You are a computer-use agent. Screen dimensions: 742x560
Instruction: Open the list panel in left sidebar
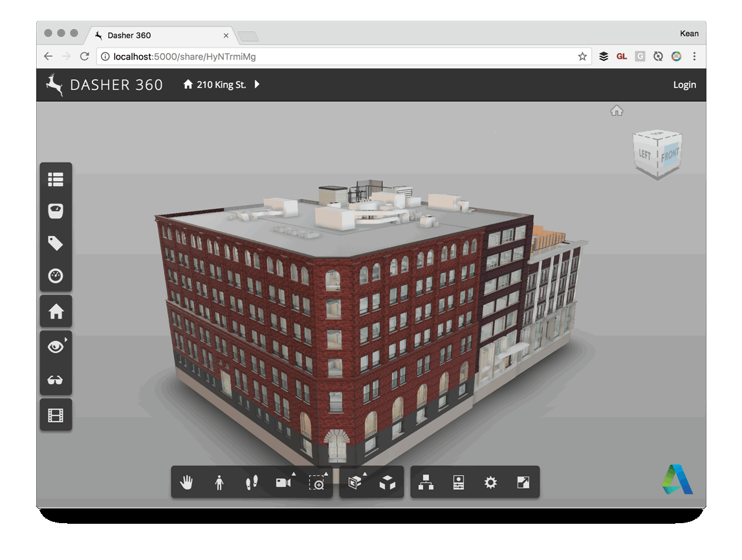(56, 178)
